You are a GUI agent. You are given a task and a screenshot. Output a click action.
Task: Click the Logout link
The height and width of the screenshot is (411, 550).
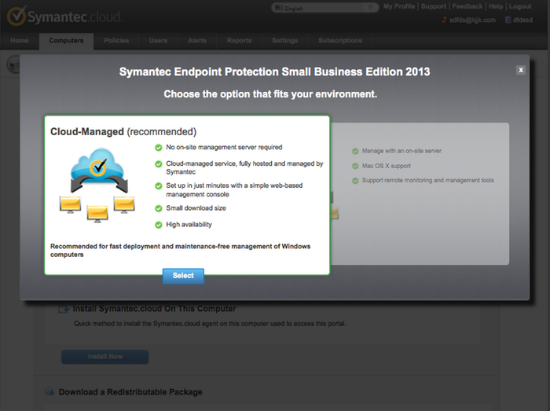point(520,6)
